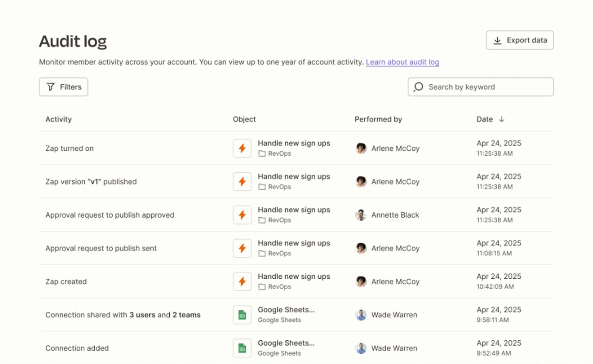Click the funnel icon on the Filters button

coord(50,87)
